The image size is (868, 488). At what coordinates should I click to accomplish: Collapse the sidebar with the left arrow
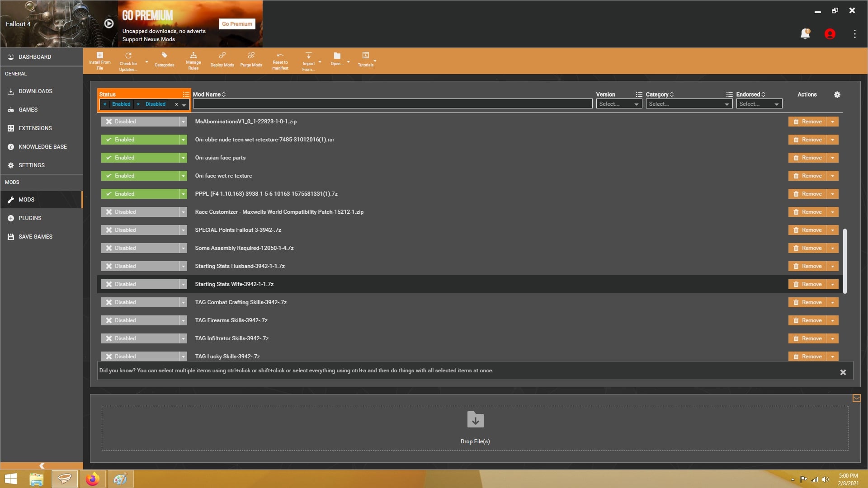(x=42, y=466)
